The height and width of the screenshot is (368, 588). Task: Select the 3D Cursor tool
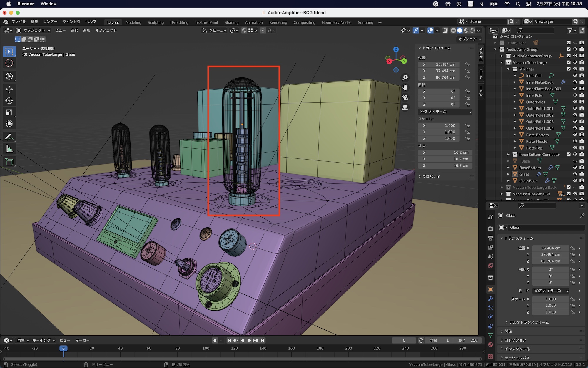click(x=9, y=63)
